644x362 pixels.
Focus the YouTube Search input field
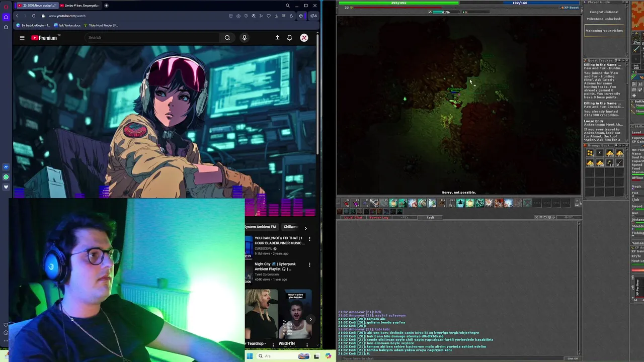coord(152,38)
